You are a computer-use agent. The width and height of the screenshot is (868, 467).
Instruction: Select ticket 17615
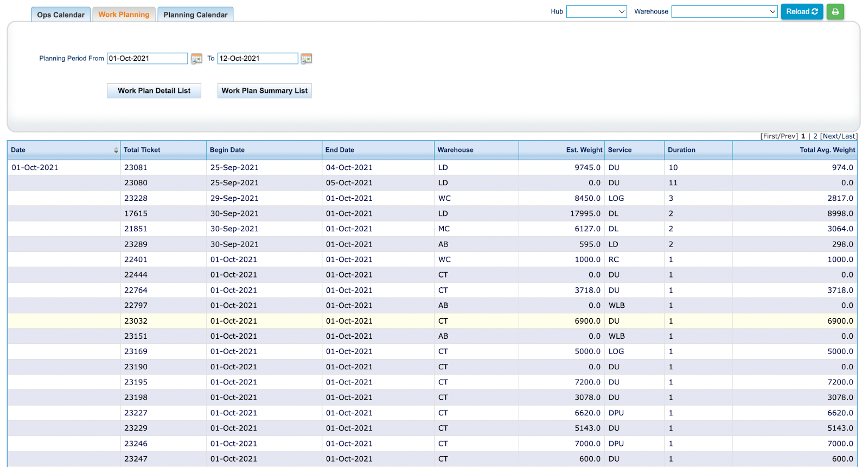click(136, 214)
